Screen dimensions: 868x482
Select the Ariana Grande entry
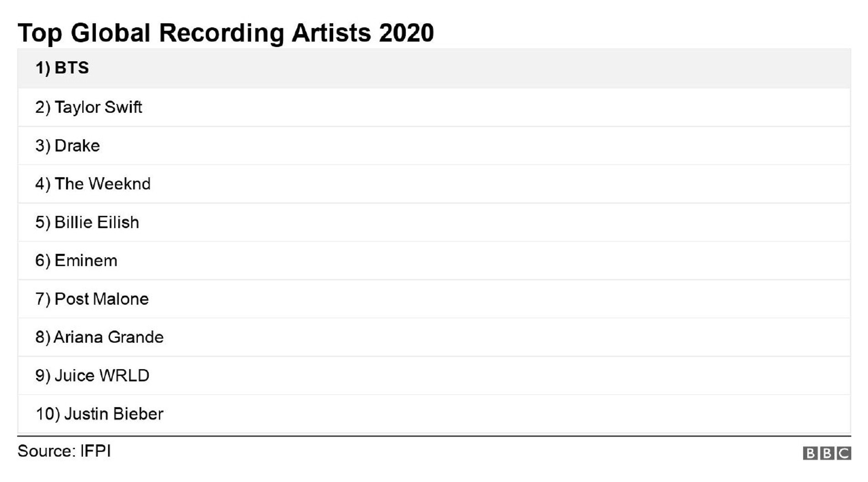(x=109, y=337)
